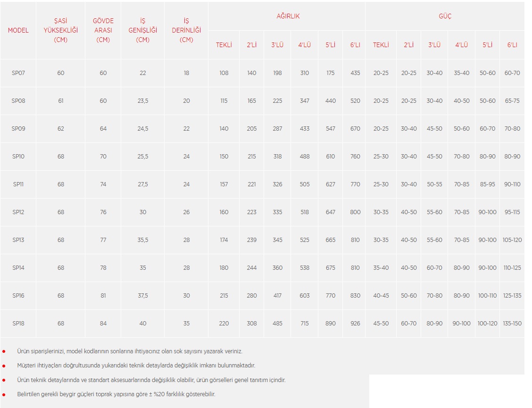Image resolution: width=532 pixels, height=408 pixels.
Task: Select the 926 weight cell
Action: [x=355, y=324]
